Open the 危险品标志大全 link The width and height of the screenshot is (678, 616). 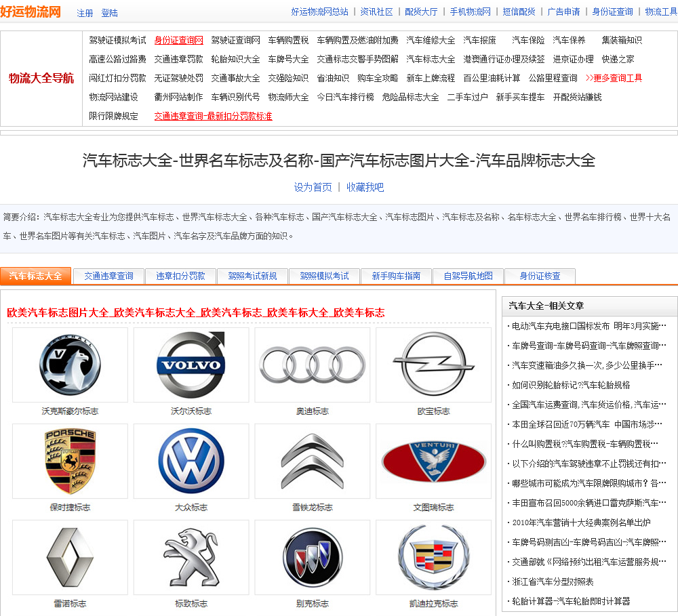pos(410,98)
